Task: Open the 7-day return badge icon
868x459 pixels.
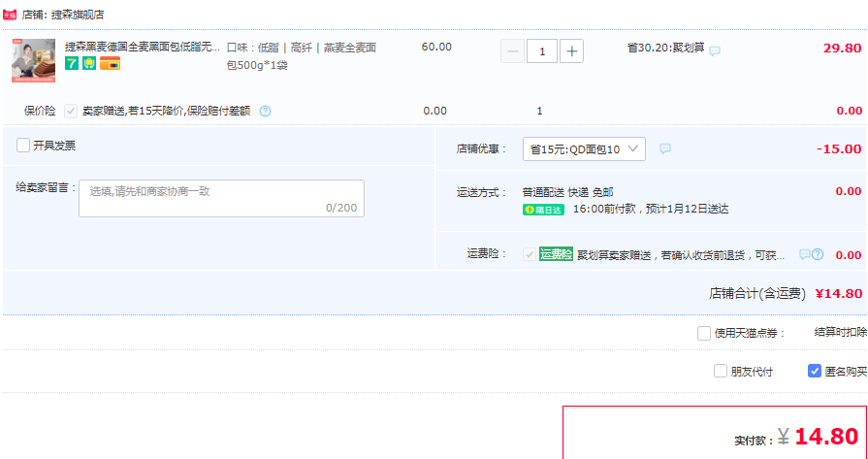Action: coord(72,64)
